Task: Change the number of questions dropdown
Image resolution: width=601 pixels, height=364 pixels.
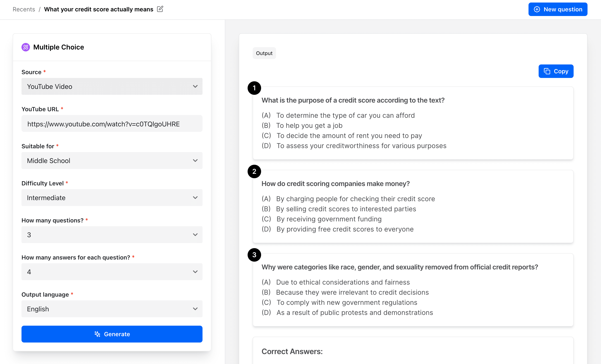Action: [x=112, y=234]
